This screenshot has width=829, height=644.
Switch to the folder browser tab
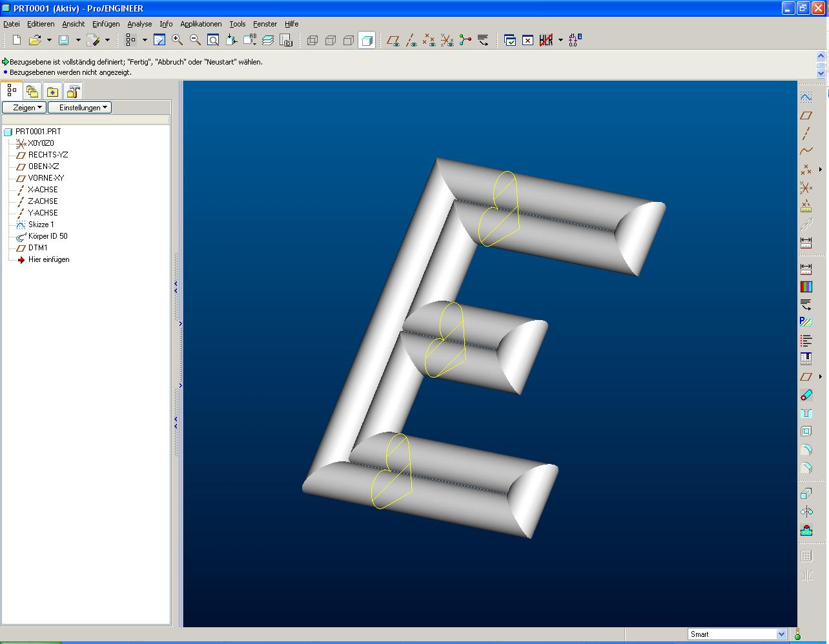coord(32,91)
